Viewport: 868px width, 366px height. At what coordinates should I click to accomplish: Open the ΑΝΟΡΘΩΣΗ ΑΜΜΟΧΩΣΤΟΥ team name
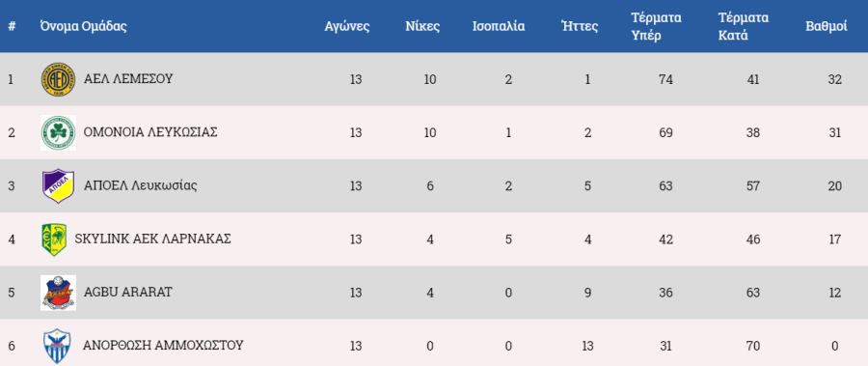tap(163, 345)
